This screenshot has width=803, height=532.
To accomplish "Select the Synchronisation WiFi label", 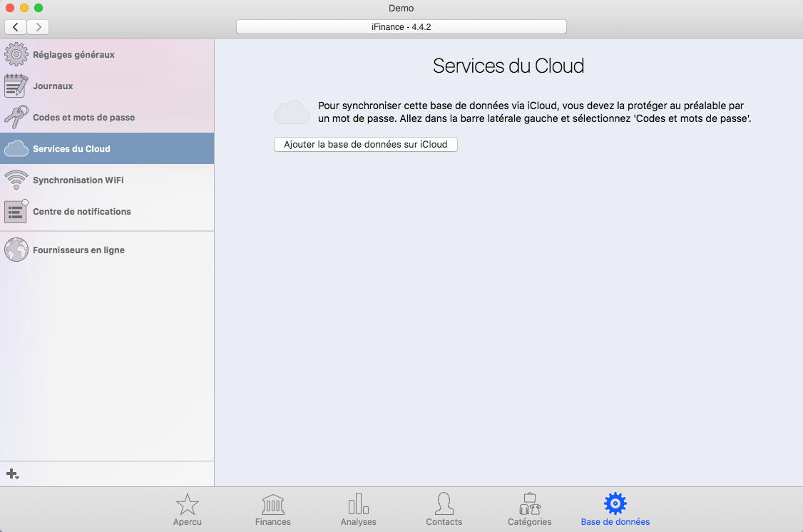I will point(78,180).
